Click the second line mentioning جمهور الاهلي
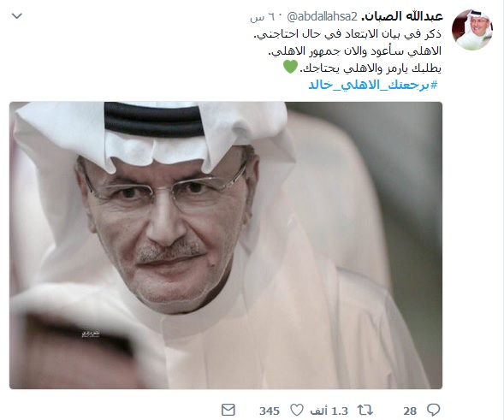The height and width of the screenshot is (420, 504). (354, 51)
